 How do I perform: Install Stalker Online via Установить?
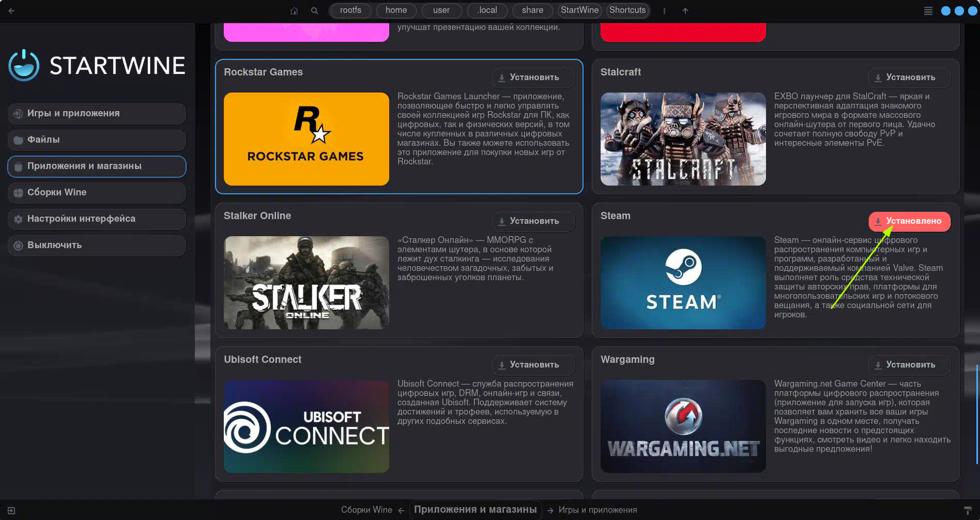(533, 221)
